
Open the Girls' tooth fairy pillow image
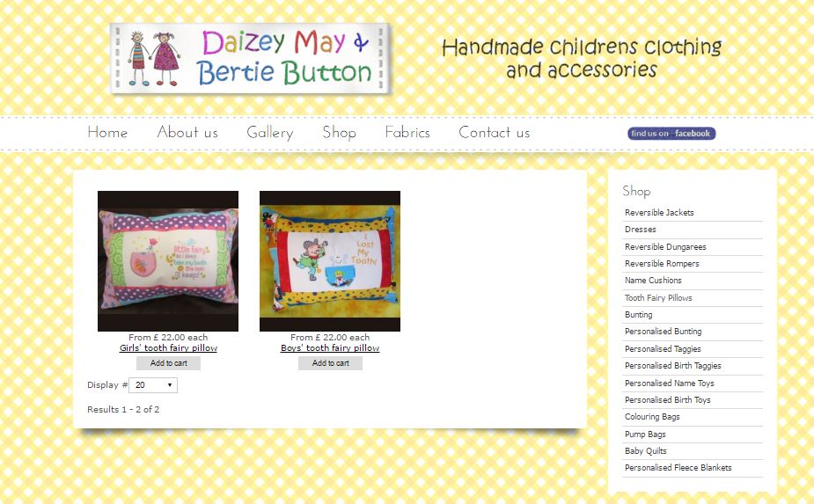168,261
